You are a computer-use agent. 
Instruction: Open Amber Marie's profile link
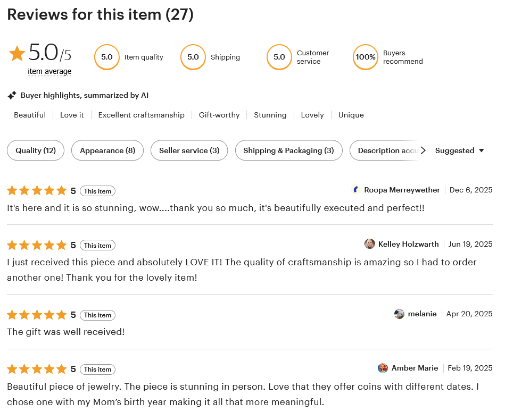(415, 368)
